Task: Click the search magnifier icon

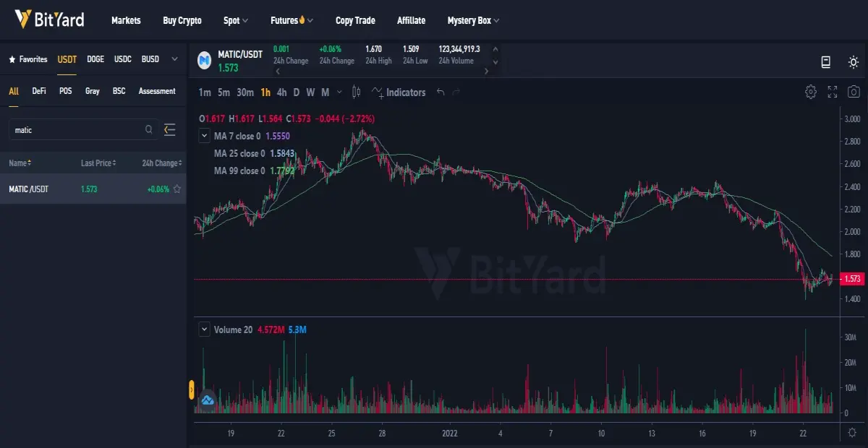Action: point(149,130)
